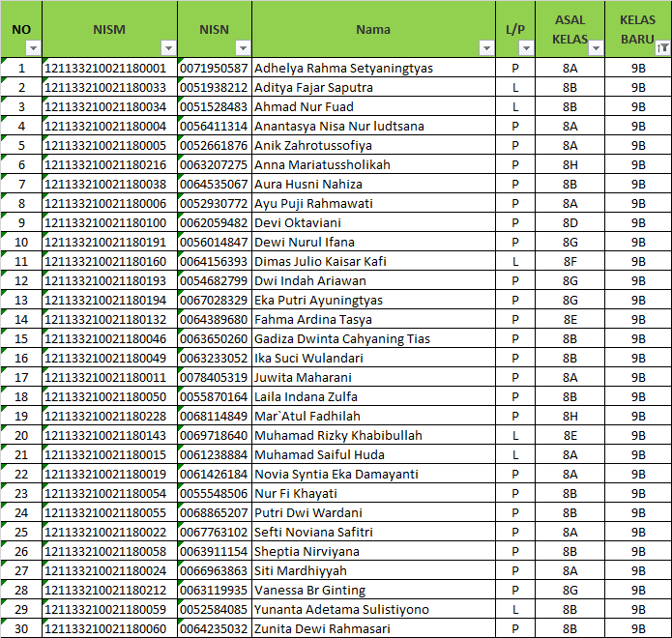672x638 pixels.
Task: Click NISN value 0063119935
Action: click(x=214, y=590)
